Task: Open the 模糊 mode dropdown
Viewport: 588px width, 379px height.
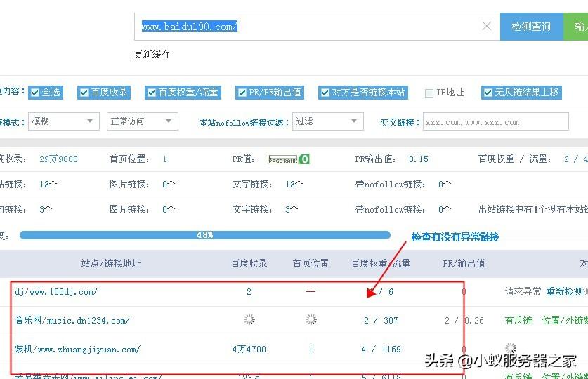Action: pos(63,121)
